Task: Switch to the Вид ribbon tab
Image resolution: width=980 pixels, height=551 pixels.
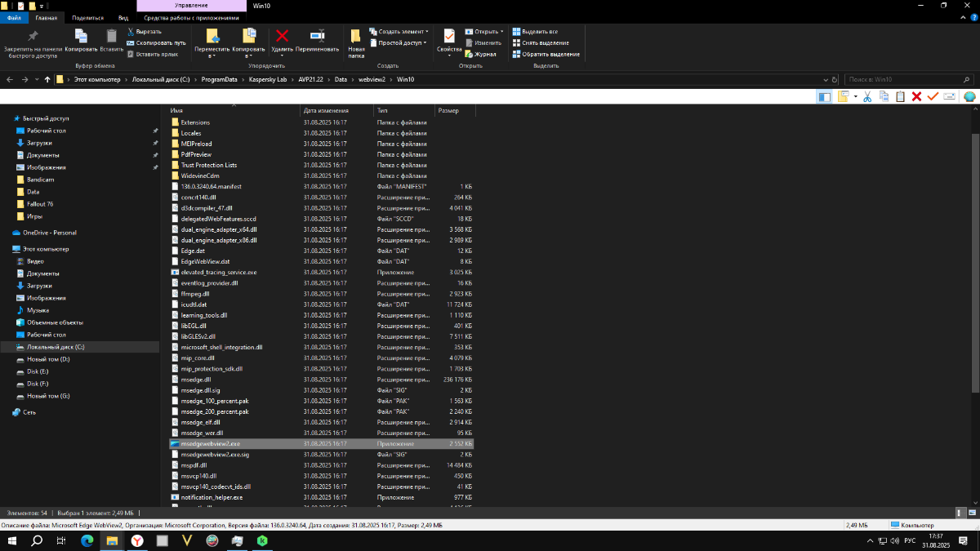Action: [x=123, y=17]
